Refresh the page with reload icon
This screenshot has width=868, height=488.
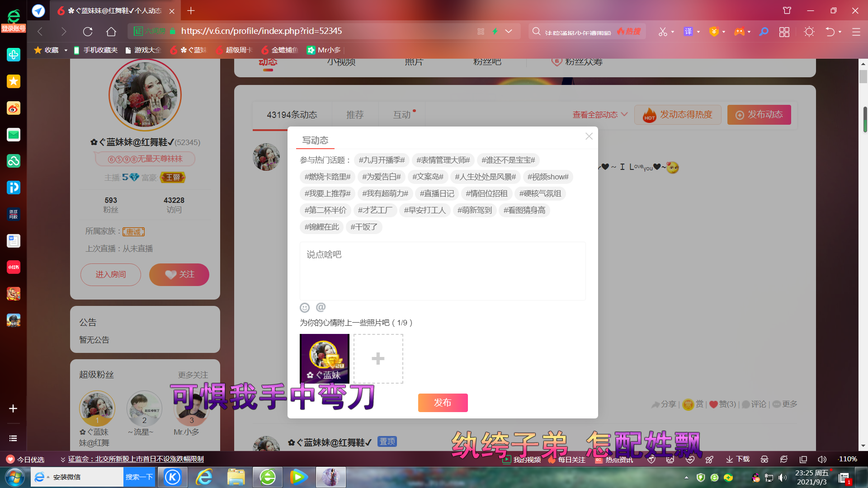pos(88,32)
